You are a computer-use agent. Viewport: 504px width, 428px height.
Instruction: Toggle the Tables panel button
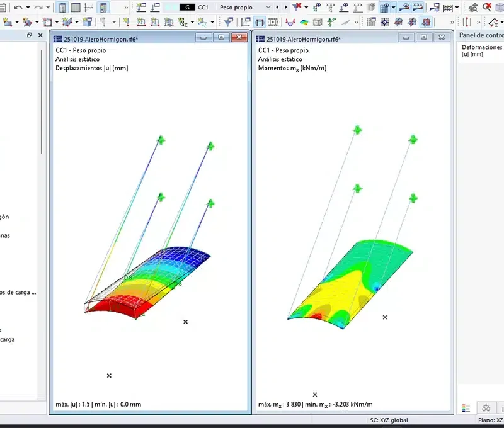(76, 7)
